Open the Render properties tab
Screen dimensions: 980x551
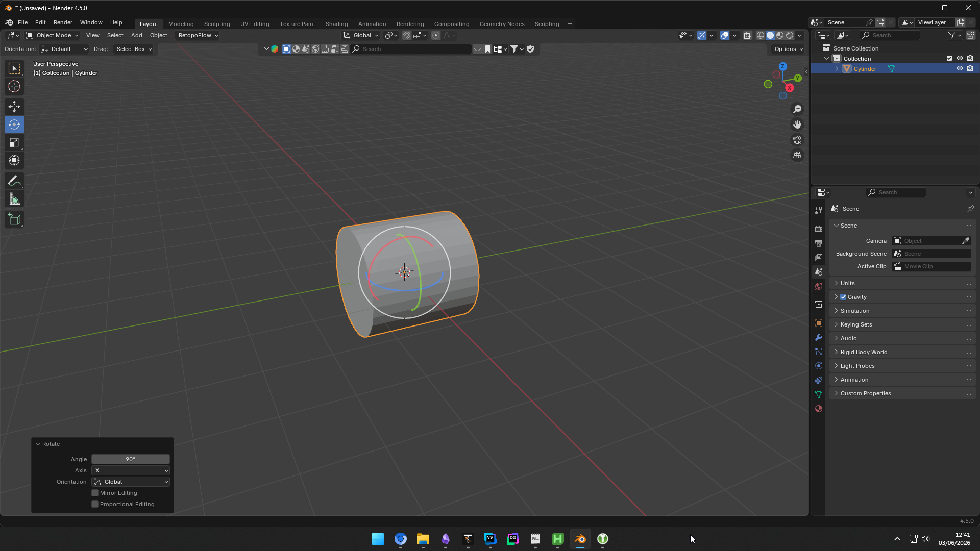pyautogui.click(x=819, y=229)
